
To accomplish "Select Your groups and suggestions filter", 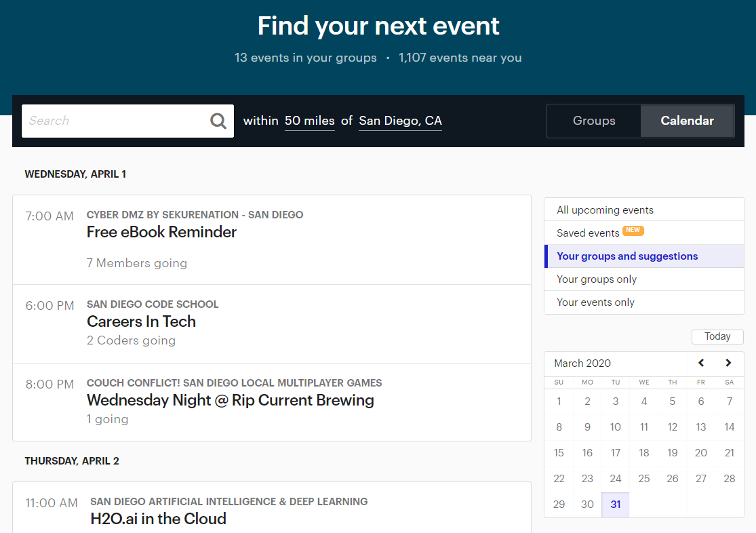I will [x=643, y=256].
